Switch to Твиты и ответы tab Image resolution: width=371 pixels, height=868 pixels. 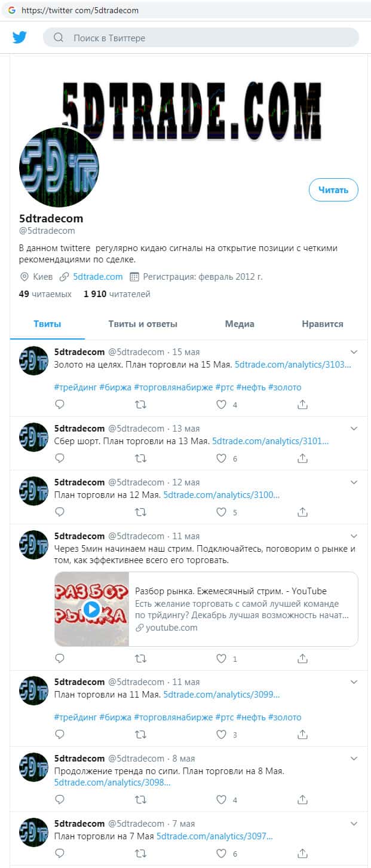(x=143, y=324)
